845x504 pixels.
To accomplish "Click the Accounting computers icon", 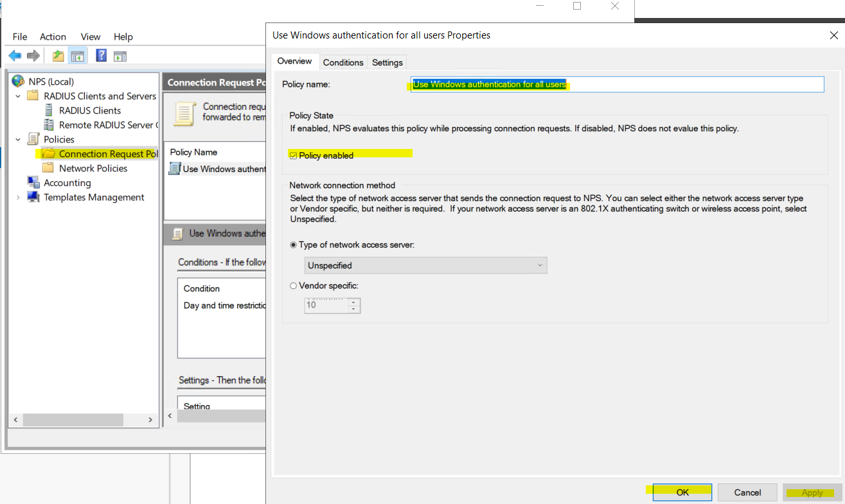I will click(33, 183).
